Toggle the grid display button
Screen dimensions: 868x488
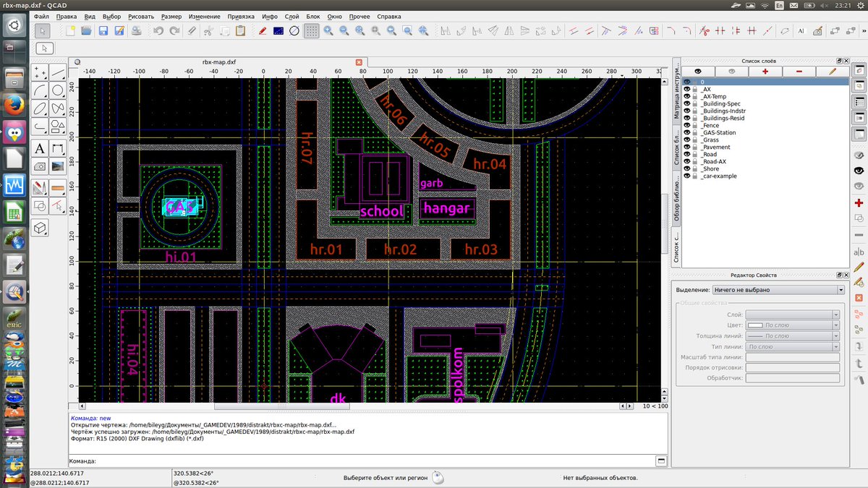pos(311,30)
